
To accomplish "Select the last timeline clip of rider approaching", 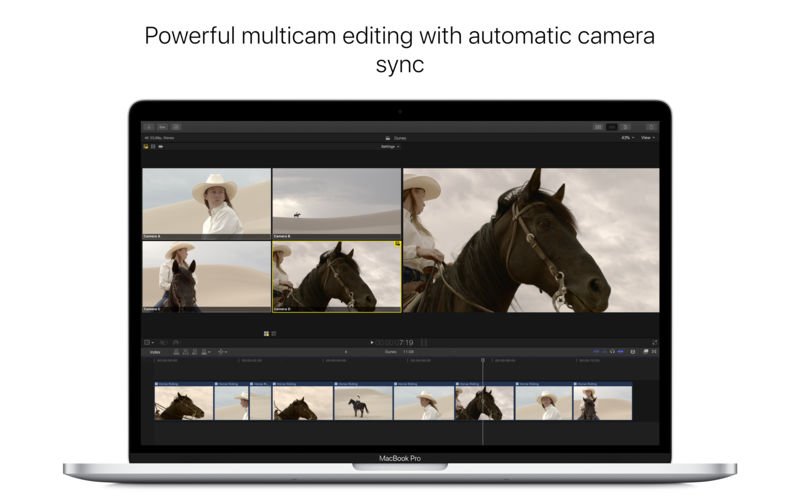I will point(603,401).
